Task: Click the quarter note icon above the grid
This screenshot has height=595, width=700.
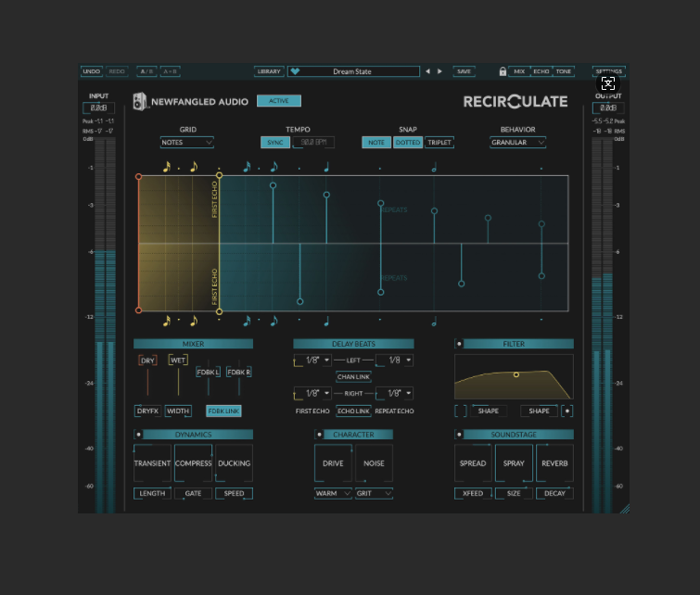Action: click(x=326, y=168)
